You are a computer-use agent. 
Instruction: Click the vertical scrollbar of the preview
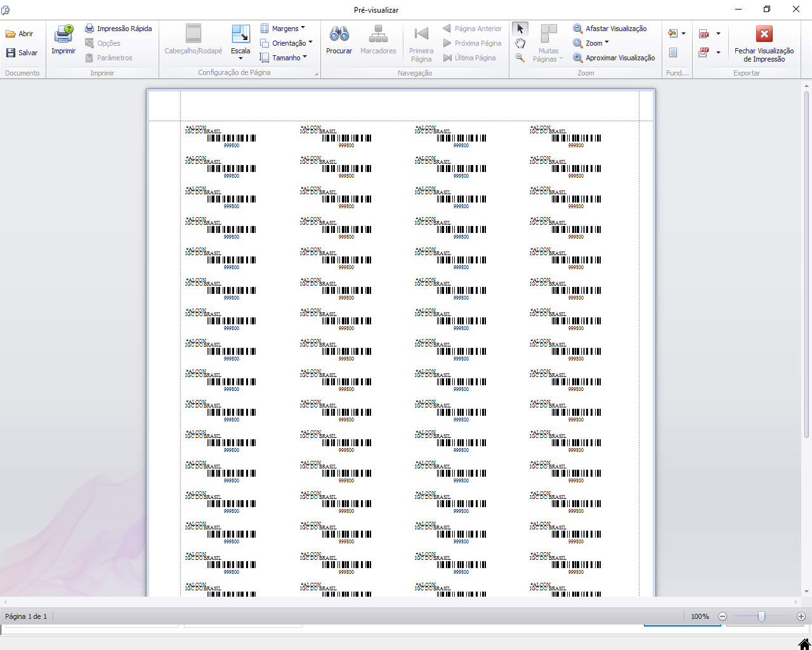tap(807, 264)
